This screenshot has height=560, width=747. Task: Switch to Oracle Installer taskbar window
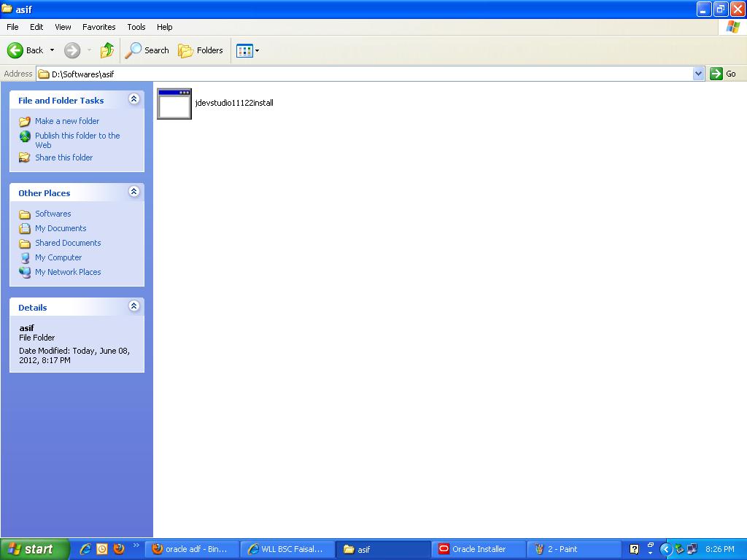coord(479,549)
